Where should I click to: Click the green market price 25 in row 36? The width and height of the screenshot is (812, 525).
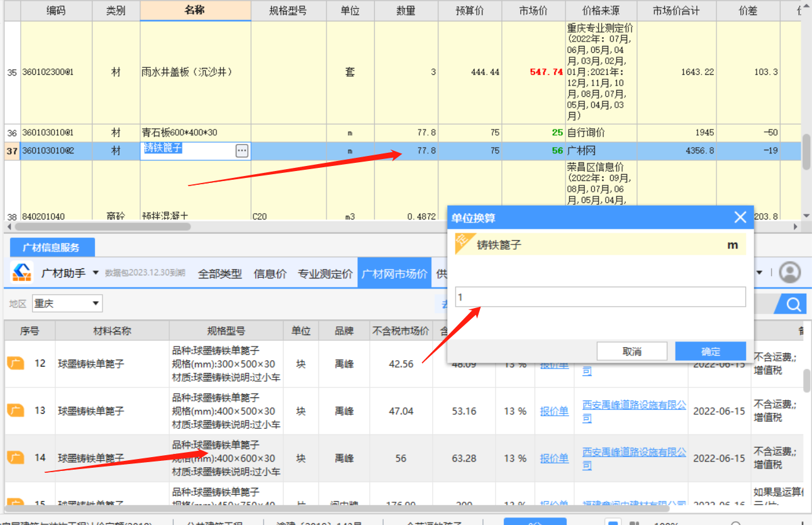(x=557, y=133)
